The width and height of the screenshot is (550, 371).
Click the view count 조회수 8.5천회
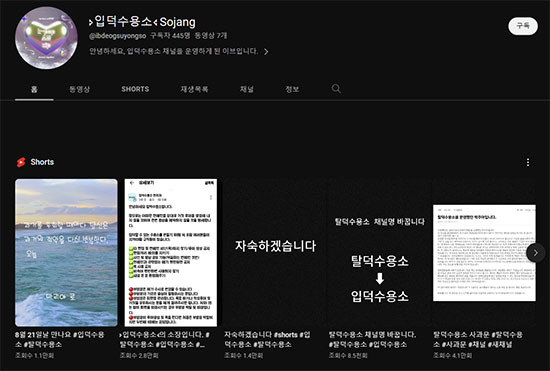click(348, 356)
